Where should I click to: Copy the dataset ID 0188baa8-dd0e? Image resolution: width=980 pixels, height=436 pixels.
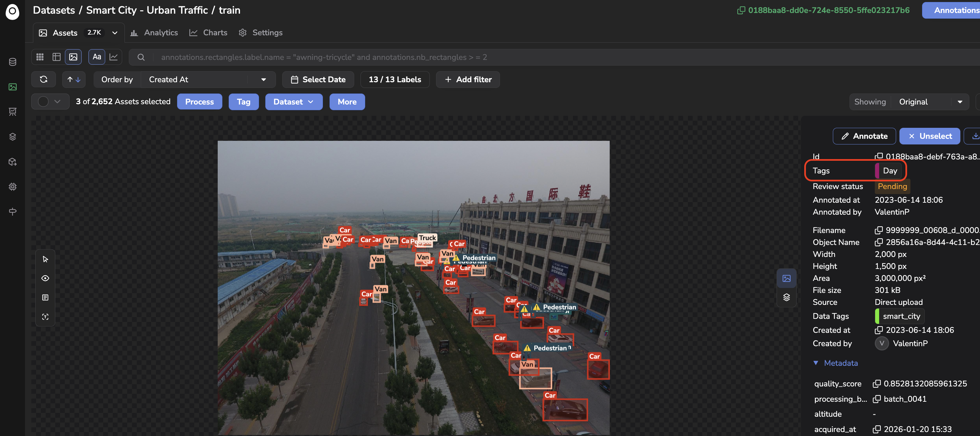point(824,10)
